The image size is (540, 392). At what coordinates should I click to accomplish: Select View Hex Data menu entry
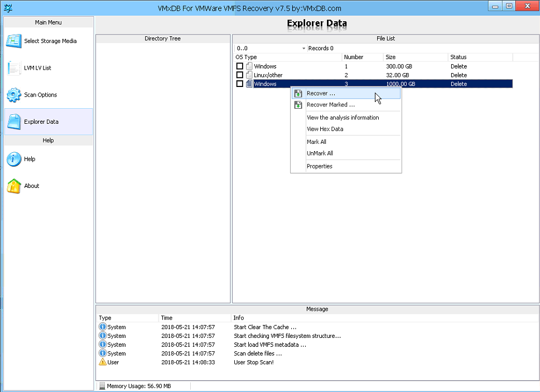pos(346,129)
